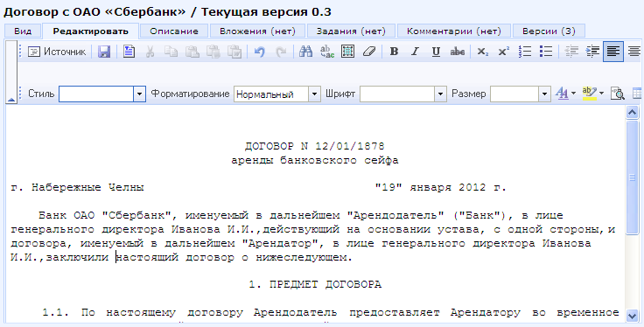
Task: Insert a numbered list
Action: coord(525,52)
